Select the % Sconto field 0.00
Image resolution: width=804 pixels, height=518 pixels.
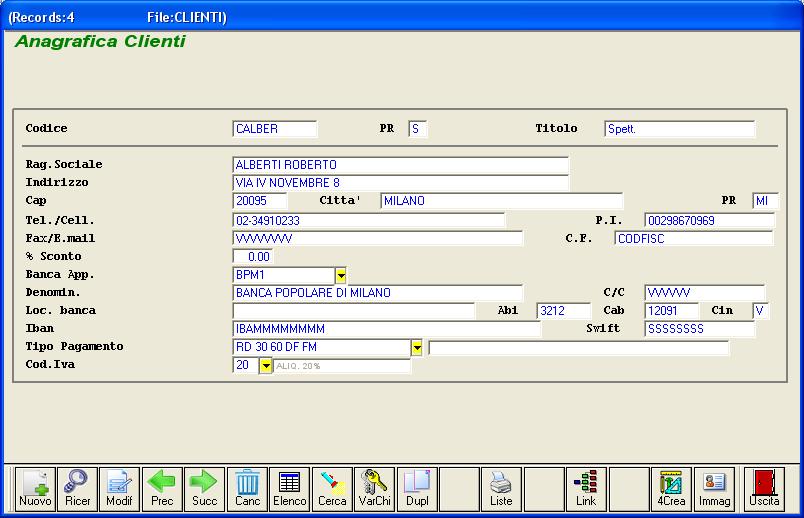tap(253, 256)
